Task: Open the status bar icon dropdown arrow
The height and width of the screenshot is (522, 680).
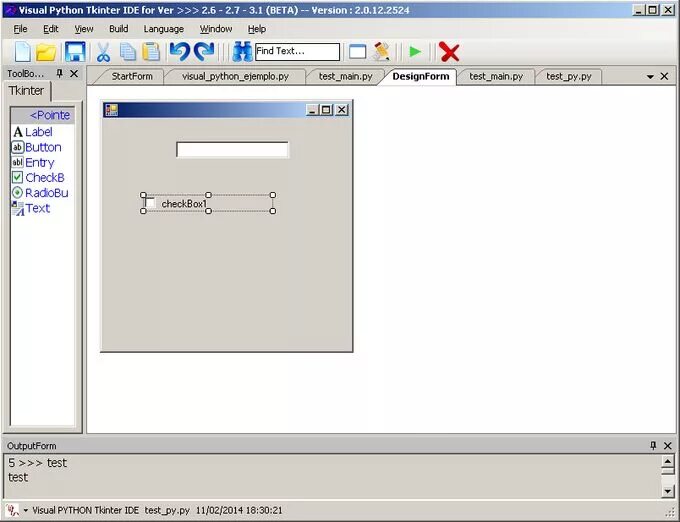Action: [26, 510]
